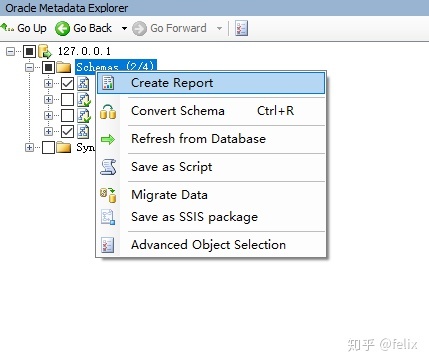Toggle the Synonyms folder checkbox
429x364 pixels.
tap(48, 147)
